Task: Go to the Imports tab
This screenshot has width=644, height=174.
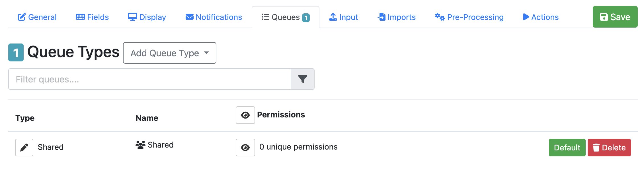Action: pyautogui.click(x=396, y=17)
